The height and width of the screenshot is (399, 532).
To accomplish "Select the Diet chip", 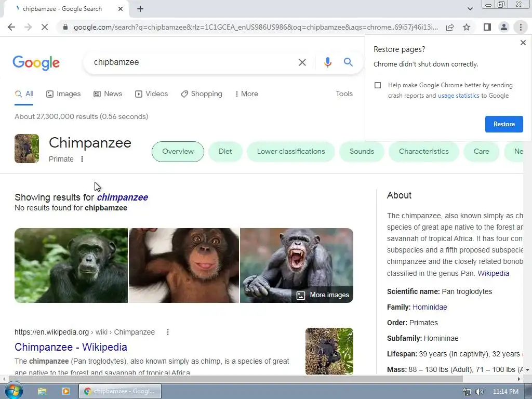I will coord(225,152).
